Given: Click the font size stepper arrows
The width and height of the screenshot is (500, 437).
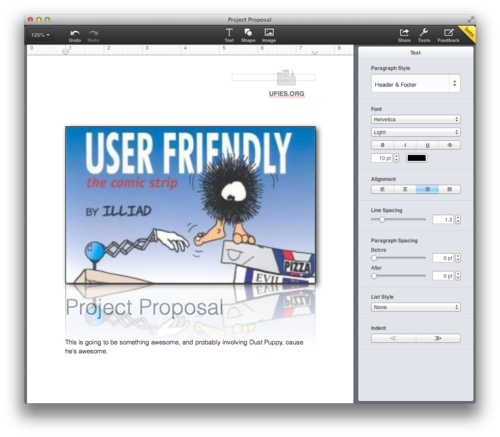Looking at the screenshot, I should pyautogui.click(x=396, y=158).
